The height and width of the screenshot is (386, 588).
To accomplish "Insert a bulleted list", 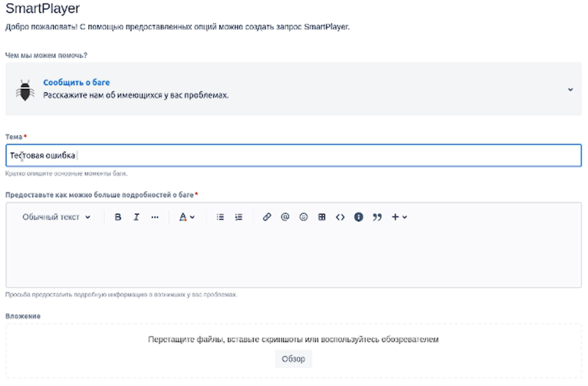I will point(220,217).
